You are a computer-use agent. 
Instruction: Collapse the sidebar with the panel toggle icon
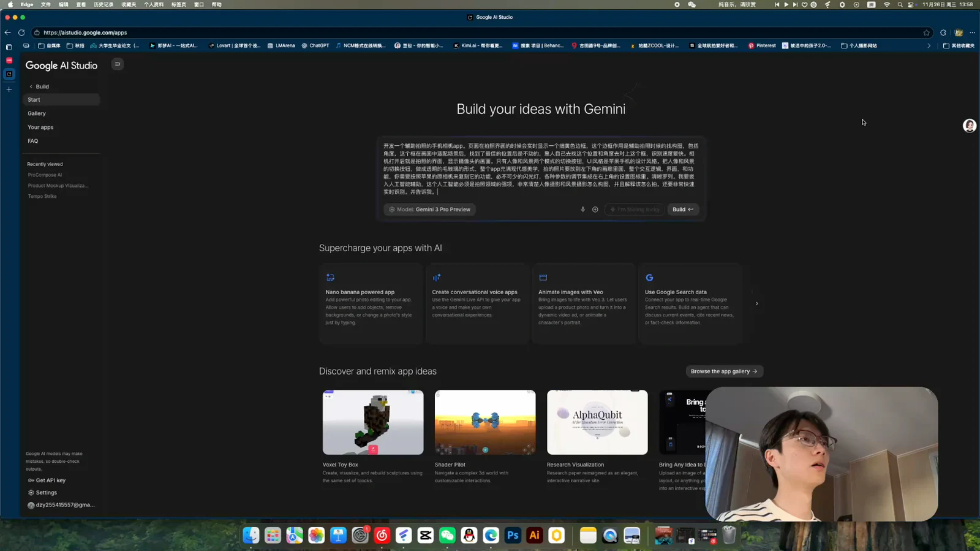(118, 64)
